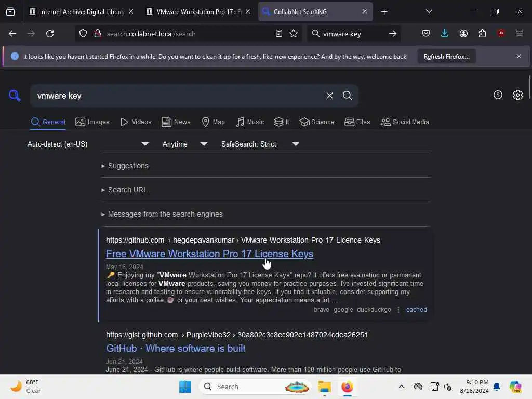Screen dimensions: 532x399
Task: Dismiss the Refresh Firefox notification bar
Action: pos(519,56)
